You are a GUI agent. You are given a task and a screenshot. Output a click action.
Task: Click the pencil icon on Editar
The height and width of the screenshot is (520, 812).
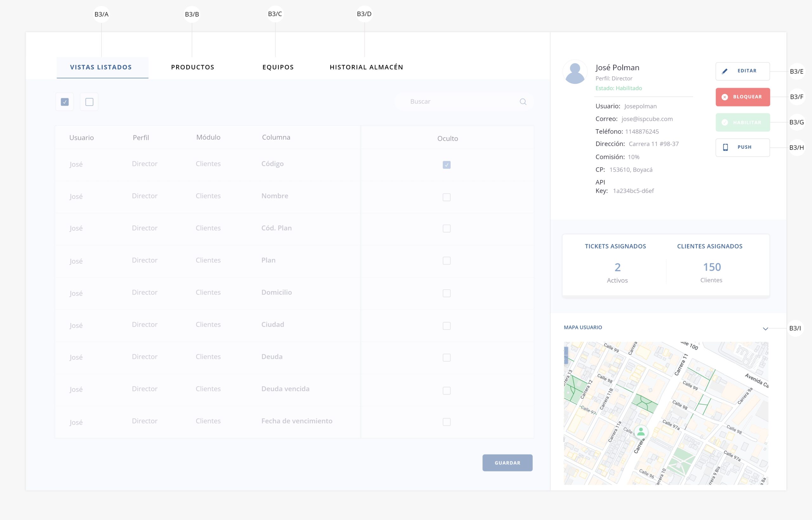(x=724, y=71)
